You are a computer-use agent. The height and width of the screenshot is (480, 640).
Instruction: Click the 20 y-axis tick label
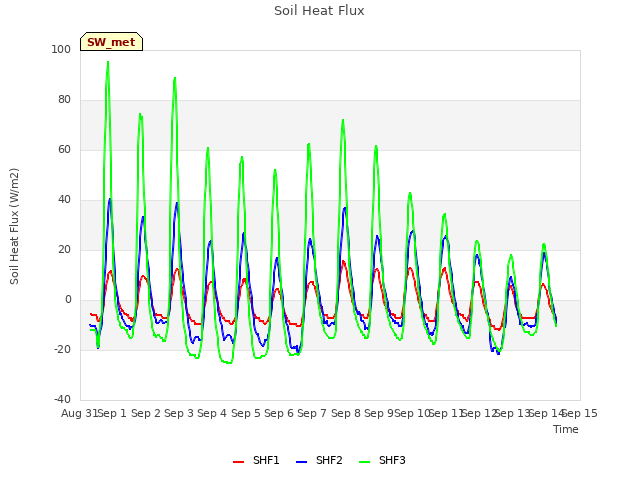tap(64, 249)
